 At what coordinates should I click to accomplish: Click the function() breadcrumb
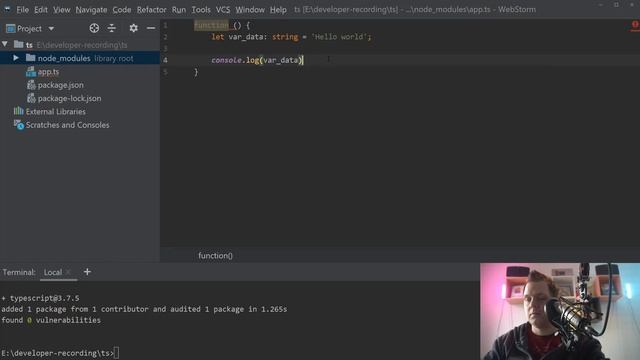[x=216, y=256]
